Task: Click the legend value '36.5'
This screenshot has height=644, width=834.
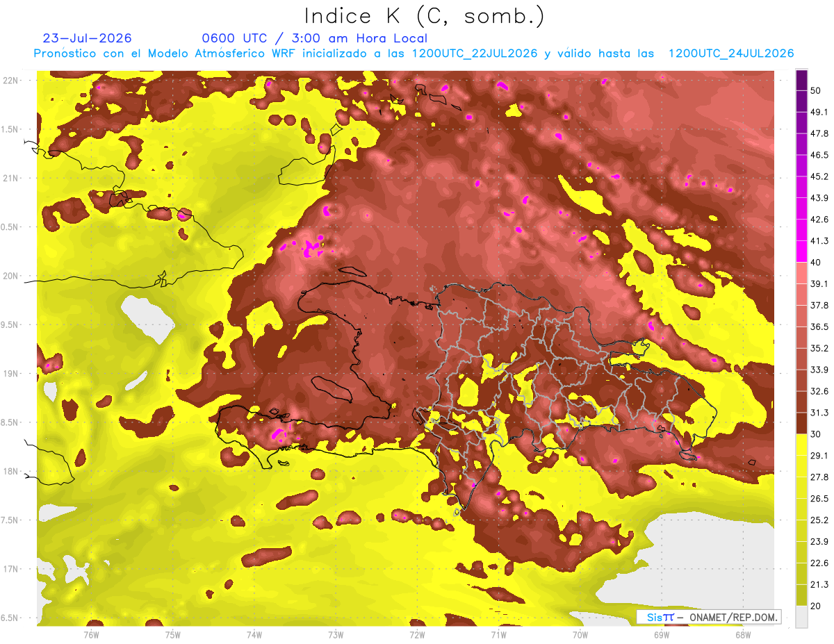Action: (x=819, y=327)
